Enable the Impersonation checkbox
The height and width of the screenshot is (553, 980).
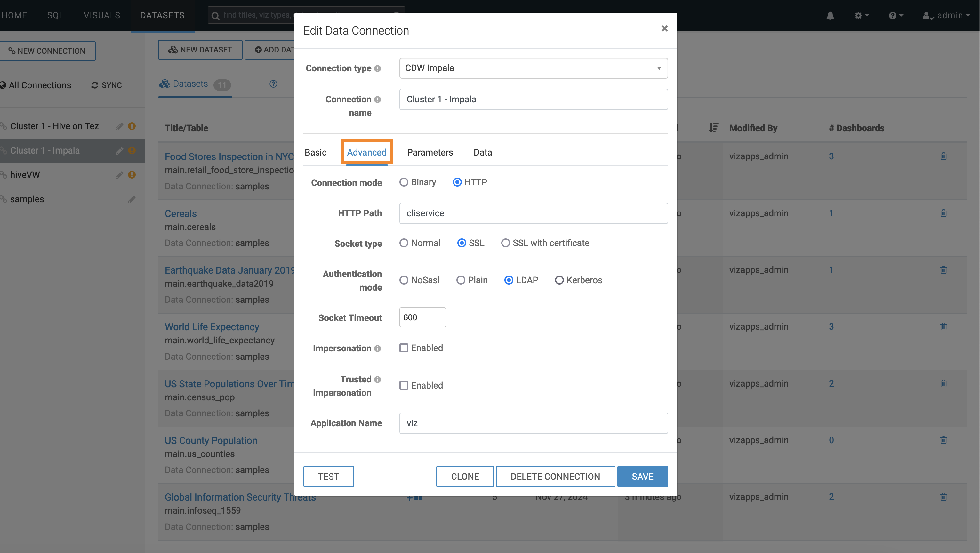(404, 348)
